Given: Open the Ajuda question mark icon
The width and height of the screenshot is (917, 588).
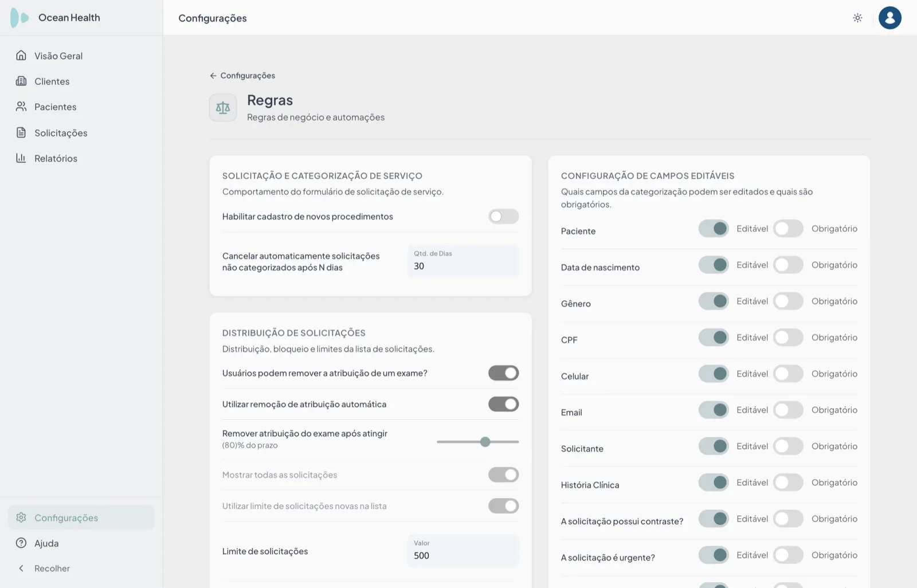Looking at the screenshot, I should pyautogui.click(x=21, y=543).
